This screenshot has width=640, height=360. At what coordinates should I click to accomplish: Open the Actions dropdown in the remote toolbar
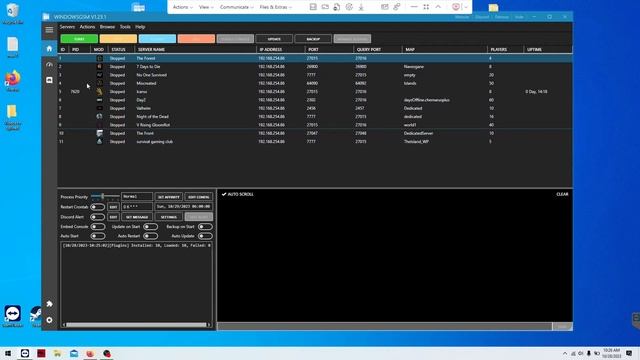(x=182, y=7)
